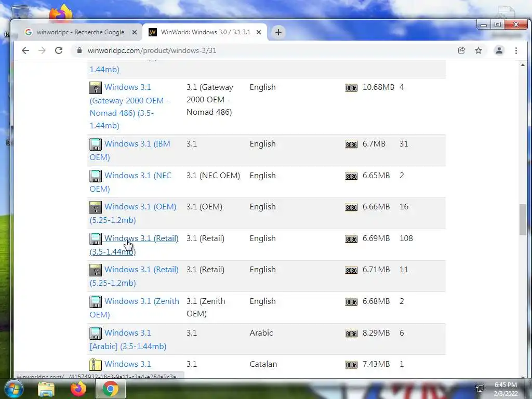Launch Firefox from the taskbar
This screenshot has height=399, width=532.
[x=78, y=389]
